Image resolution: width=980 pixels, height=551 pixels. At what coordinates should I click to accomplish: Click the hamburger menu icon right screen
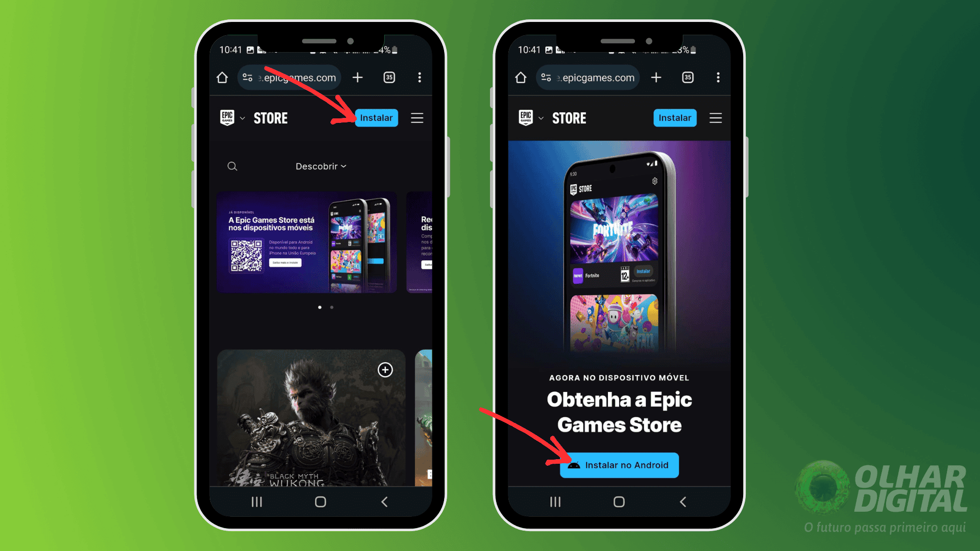[716, 118]
